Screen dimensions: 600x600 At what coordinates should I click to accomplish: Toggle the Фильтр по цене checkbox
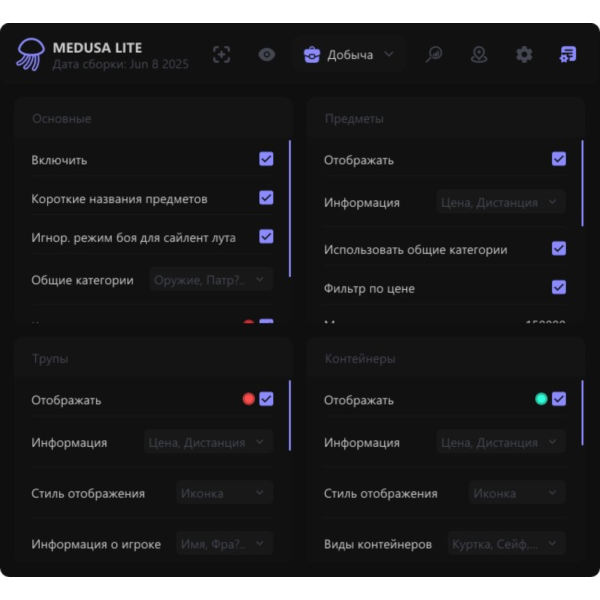pos(559,287)
